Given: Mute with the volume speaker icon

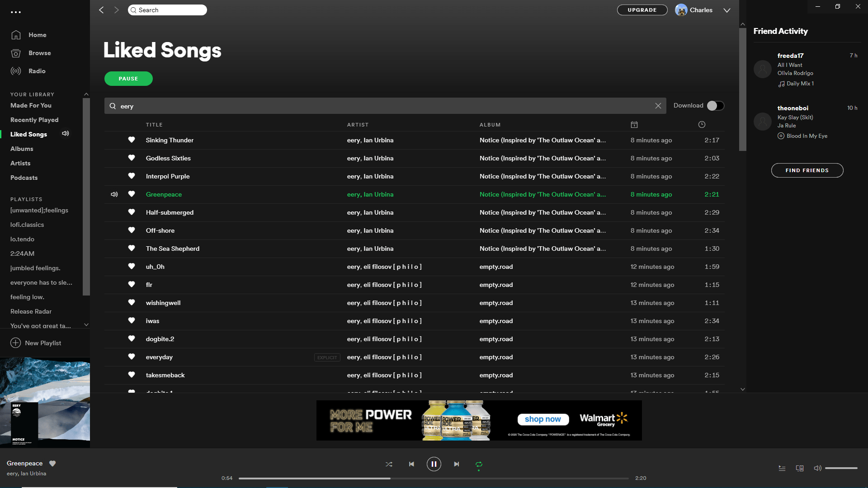Looking at the screenshot, I should point(817,468).
